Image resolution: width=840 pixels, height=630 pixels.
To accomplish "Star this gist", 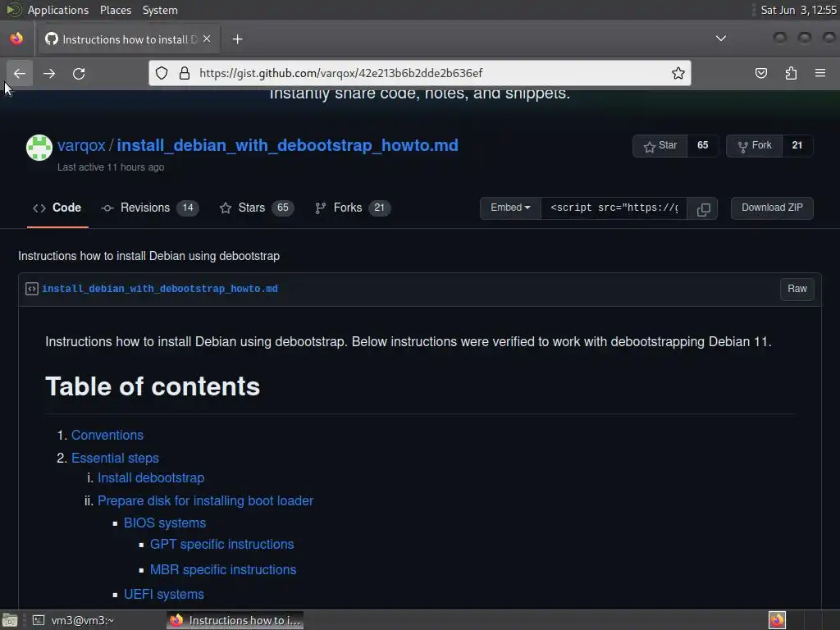I will (x=660, y=146).
